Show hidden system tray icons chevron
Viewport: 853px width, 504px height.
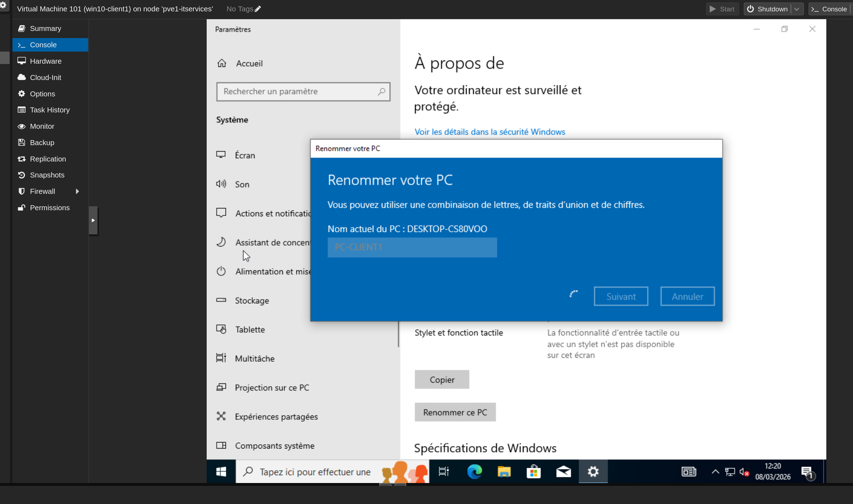click(x=715, y=472)
